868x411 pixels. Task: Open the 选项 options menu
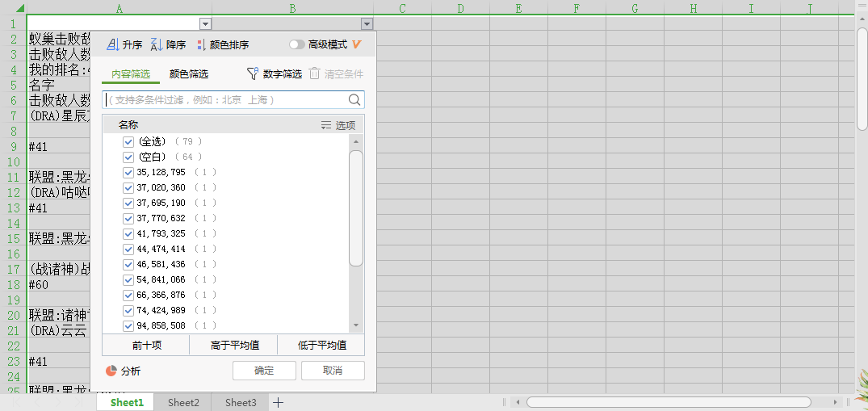(x=338, y=125)
